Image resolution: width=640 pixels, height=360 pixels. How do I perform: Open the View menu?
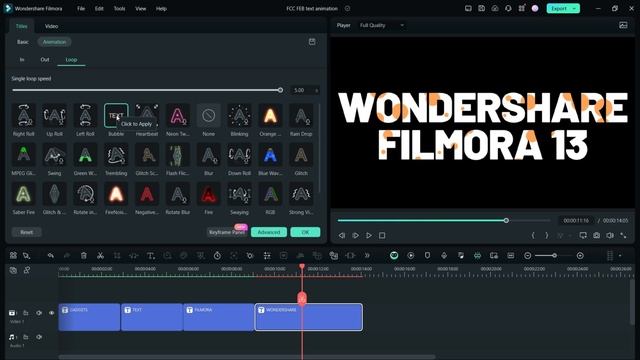(140, 9)
